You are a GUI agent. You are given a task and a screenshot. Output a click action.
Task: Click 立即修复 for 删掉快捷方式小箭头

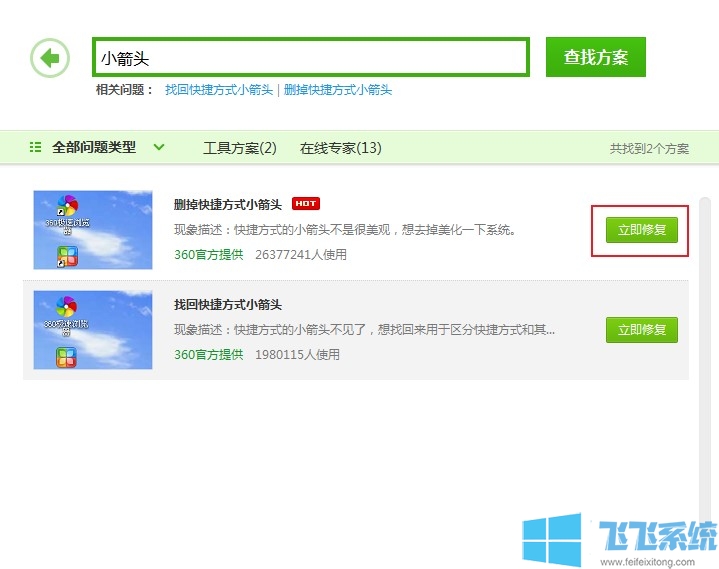pyautogui.click(x=642, y=230)
